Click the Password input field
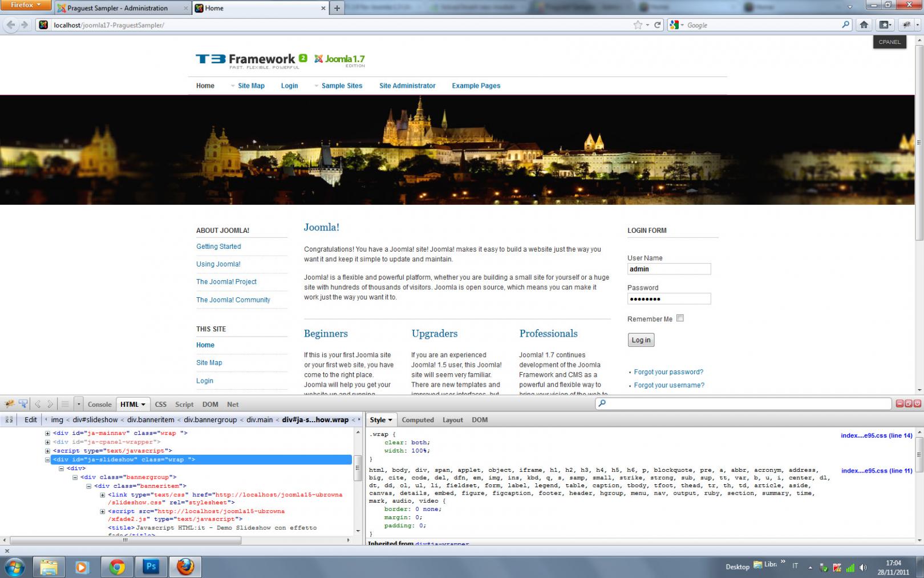 click(x=669, y=298)
